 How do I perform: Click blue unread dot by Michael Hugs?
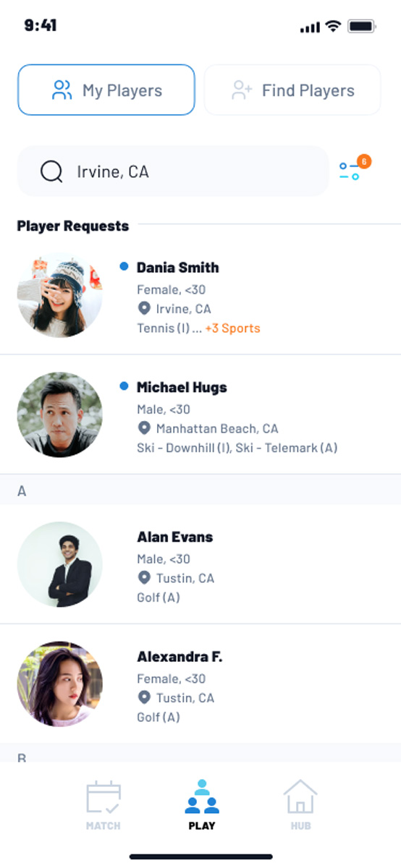(x=124, y=387)
